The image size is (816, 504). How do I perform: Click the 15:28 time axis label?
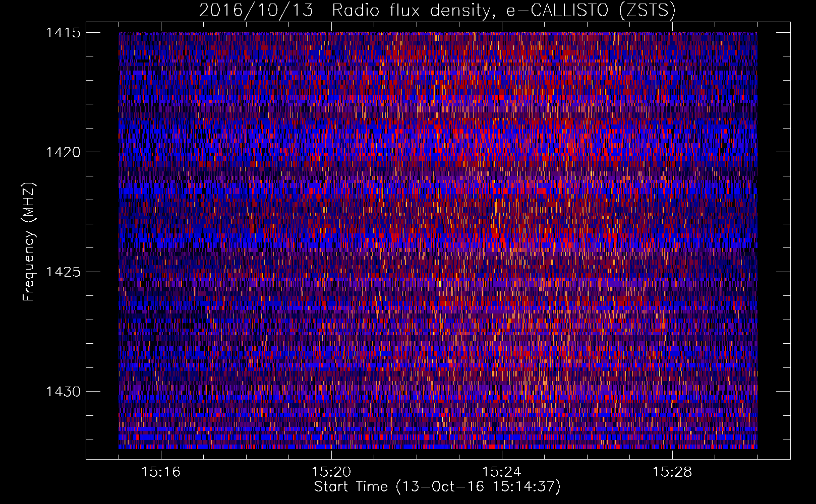click(x=672, y=472)
